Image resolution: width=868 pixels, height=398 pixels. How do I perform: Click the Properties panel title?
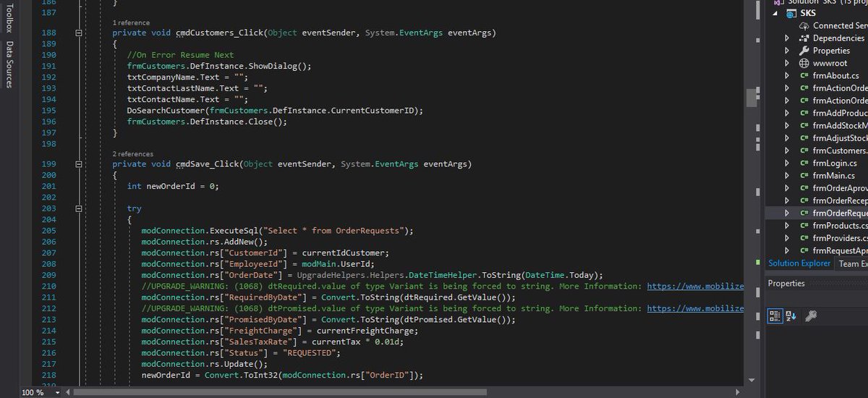pyautogui.click(x=786, y=283)
